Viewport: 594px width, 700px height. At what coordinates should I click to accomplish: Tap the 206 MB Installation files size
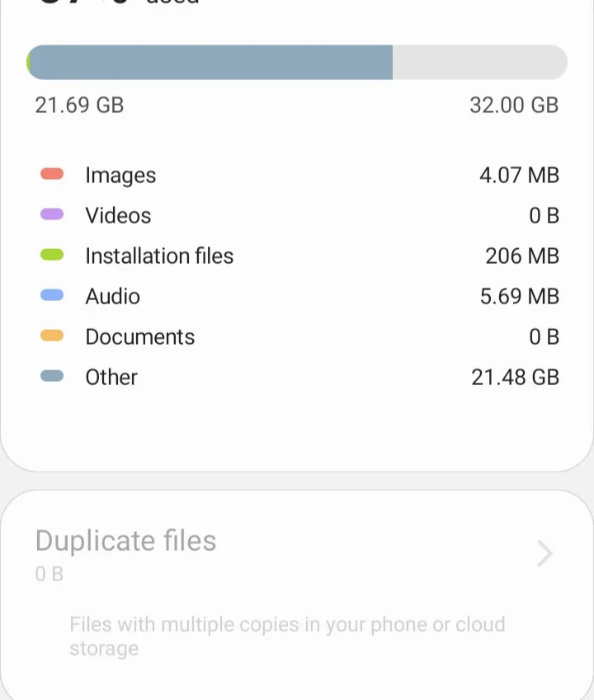[x=521, y=256]
